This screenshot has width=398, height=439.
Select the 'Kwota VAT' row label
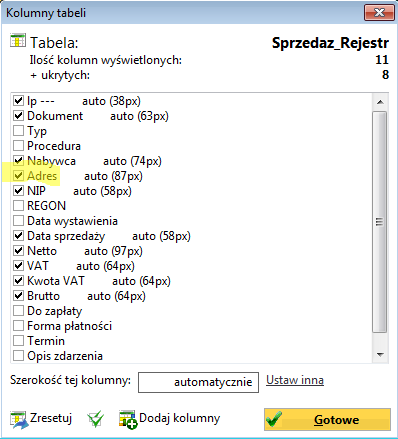click(56, 281)
